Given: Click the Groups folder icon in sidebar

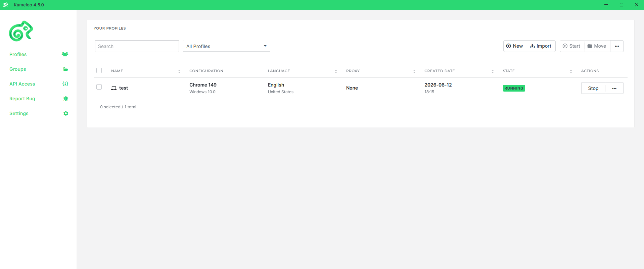Looking at the screenshot, I should (66, 69).
